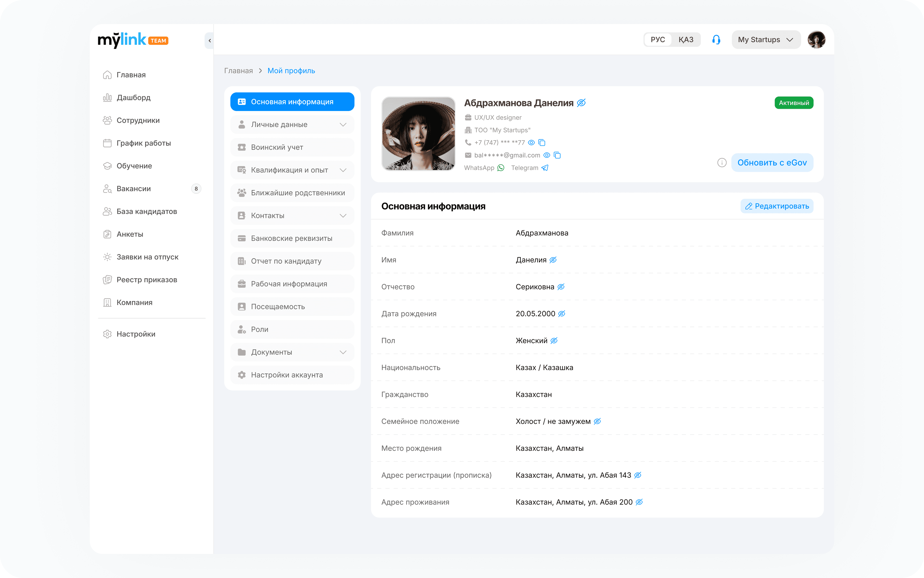
Task: Collapse the sidebar with the arrow icon
Action: (x=209, y=40)
